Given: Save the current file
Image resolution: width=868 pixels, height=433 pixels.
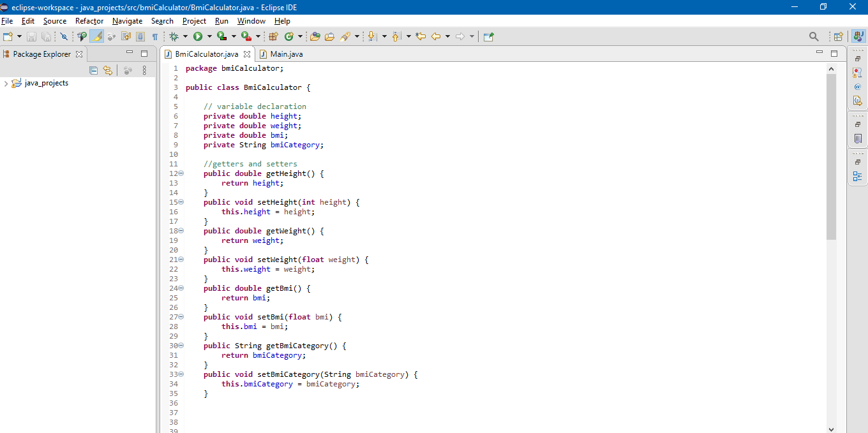Looking at the screenshot, I should [31, 36].
